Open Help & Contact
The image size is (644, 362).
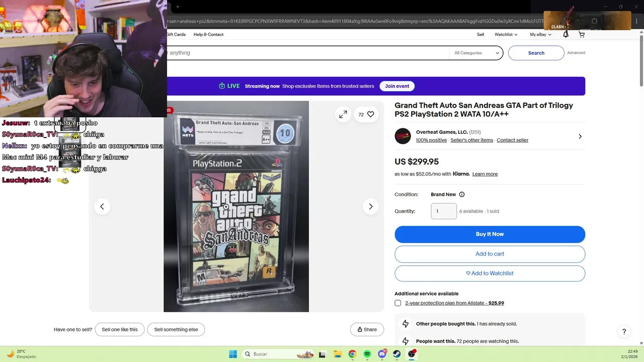[208, 35]
